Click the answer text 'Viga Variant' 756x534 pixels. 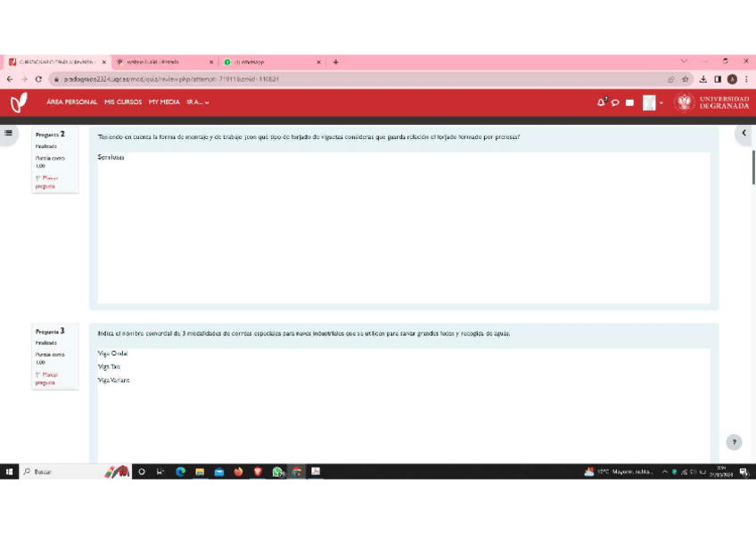114,381
